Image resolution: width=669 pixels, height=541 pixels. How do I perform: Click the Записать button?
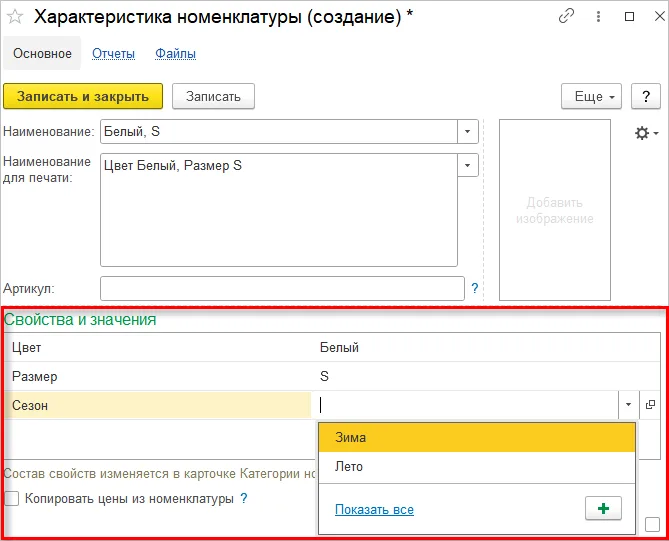213,96
